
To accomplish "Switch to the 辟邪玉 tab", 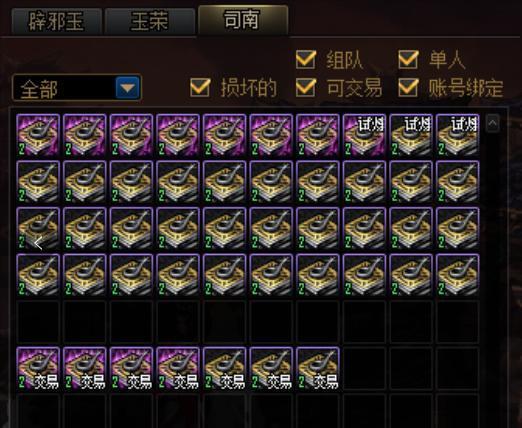I will [x=57, y=21].
